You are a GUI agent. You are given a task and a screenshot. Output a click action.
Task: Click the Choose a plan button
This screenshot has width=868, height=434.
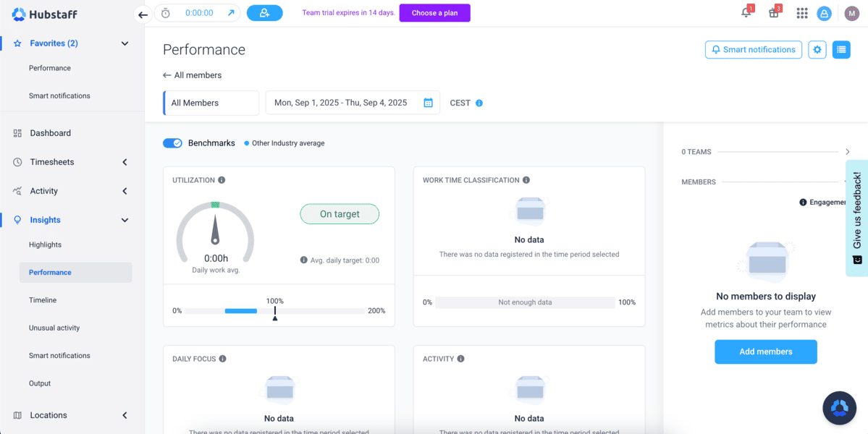click(434, 13)
